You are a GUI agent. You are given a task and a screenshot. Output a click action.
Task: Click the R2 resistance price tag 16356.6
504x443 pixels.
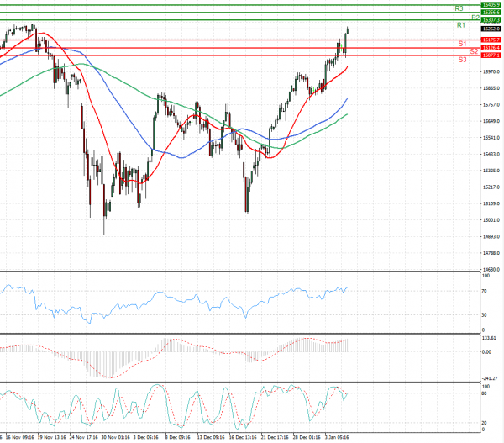click(x=491, y=13)
